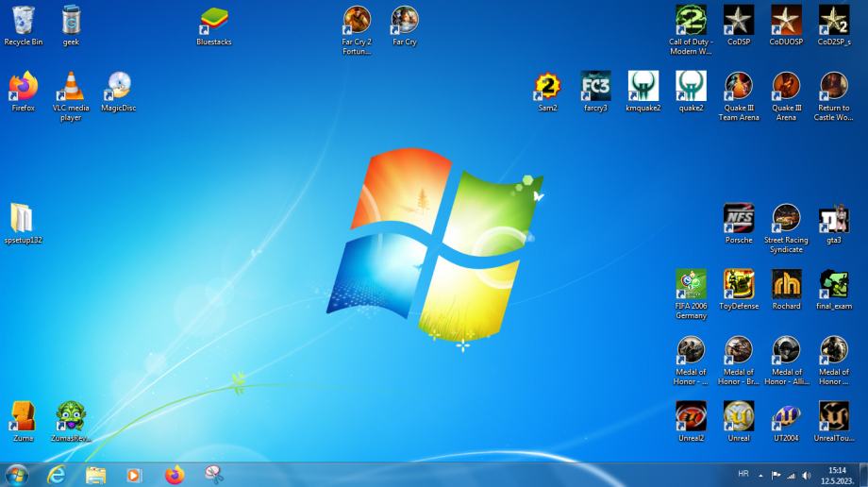Click the HR language indicator
This screenshot has width=868, height=487.
point(743,474)
